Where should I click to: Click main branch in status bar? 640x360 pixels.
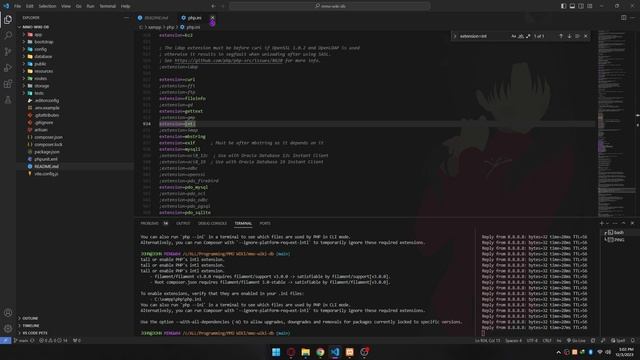click(20, 340)
